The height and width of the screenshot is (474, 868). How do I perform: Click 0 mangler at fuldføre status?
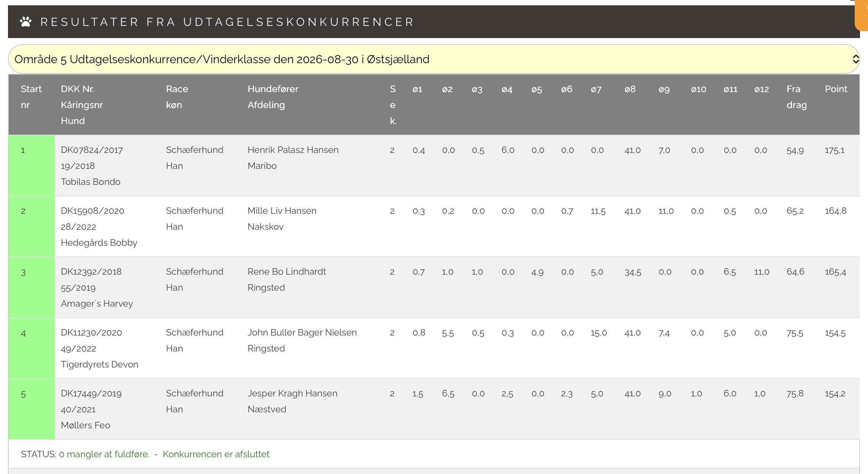tap(104, 454)
